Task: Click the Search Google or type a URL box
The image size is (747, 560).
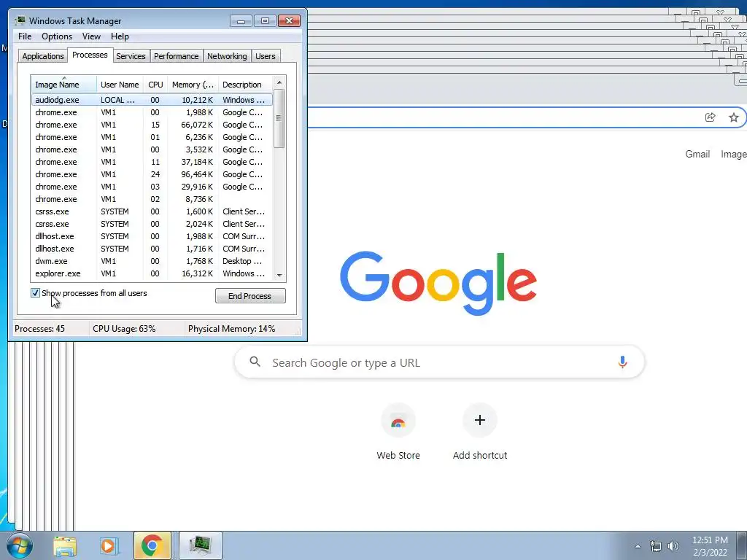Action: [x=439, y=362]
